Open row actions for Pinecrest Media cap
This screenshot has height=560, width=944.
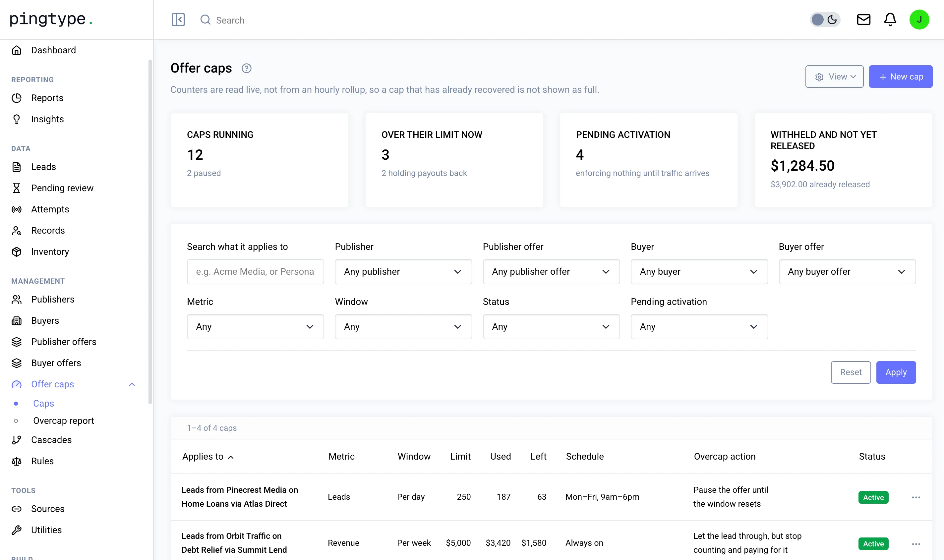pos(916,497)
